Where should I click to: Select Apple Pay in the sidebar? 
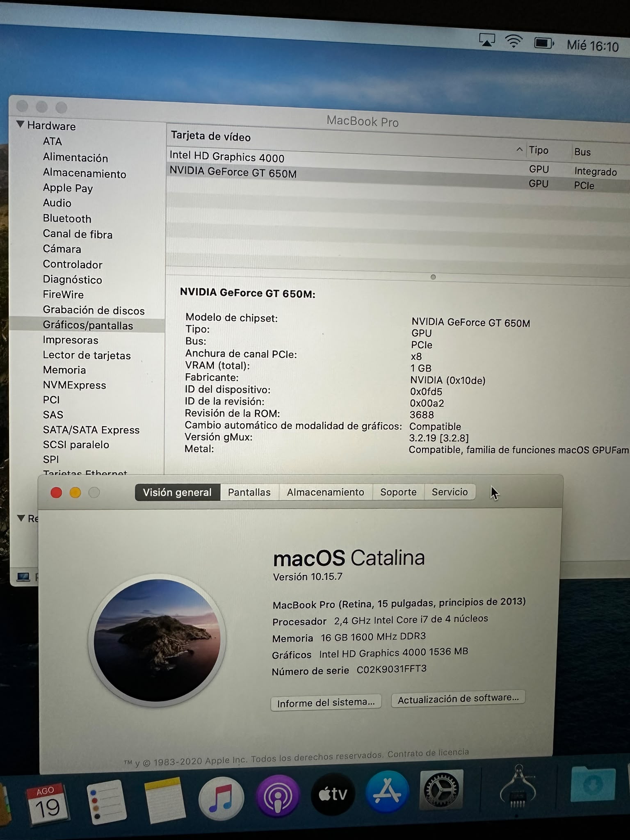coord(68,188)
